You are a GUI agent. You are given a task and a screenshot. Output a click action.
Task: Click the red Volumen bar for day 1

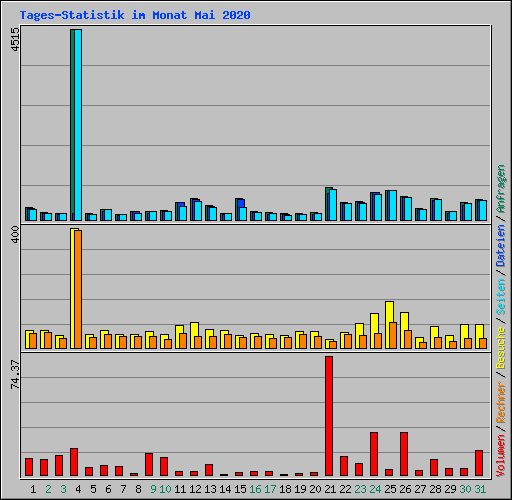point(29,467)
